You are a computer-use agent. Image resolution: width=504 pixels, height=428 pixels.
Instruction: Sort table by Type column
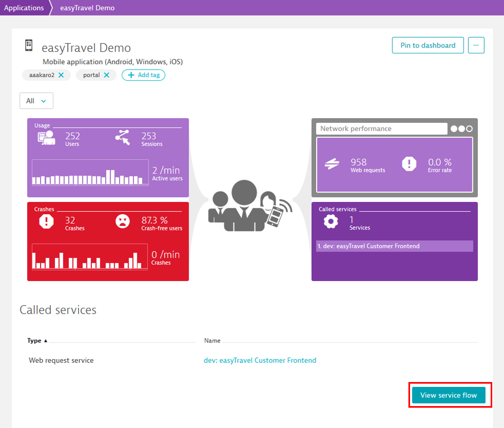(x=37, y=340)
